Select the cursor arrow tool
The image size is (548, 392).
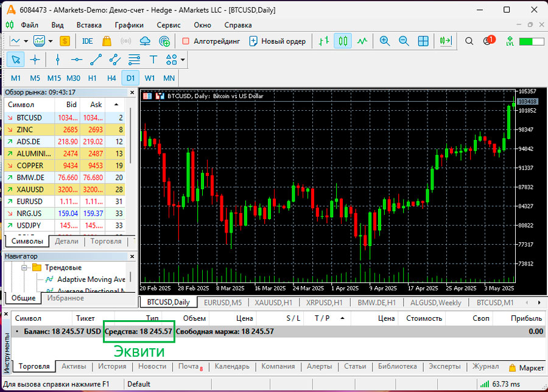click(16, 60)
